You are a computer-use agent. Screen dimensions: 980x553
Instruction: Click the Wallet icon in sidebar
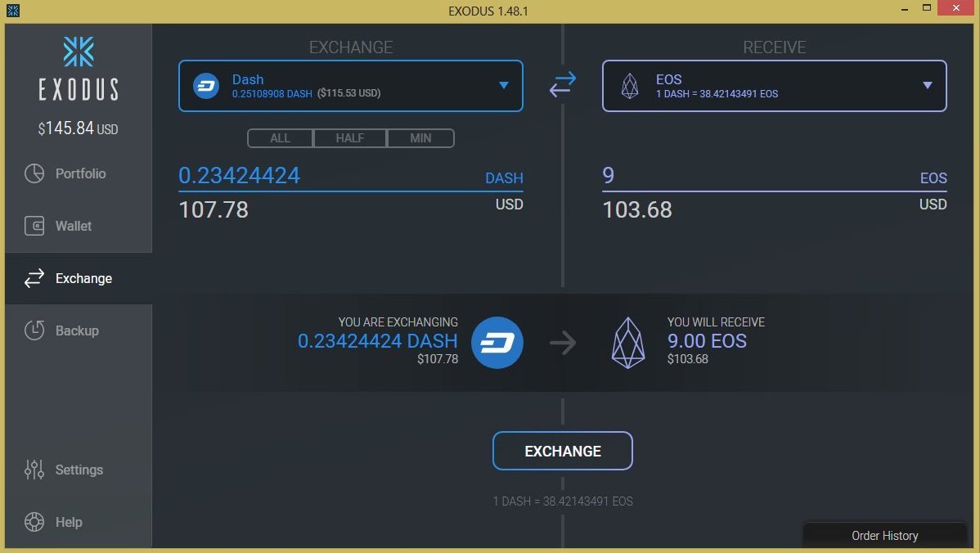[x=34, y=227]
